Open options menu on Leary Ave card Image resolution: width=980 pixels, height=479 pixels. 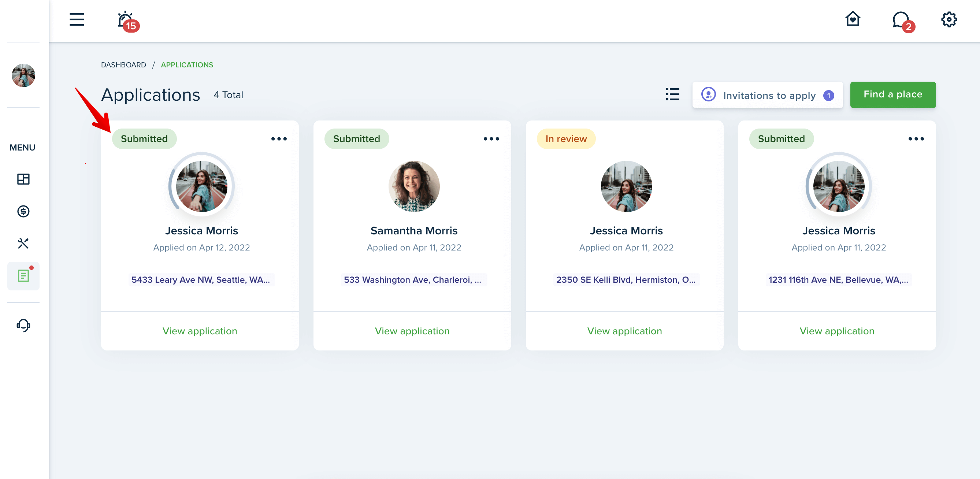(x=279, y=139)
